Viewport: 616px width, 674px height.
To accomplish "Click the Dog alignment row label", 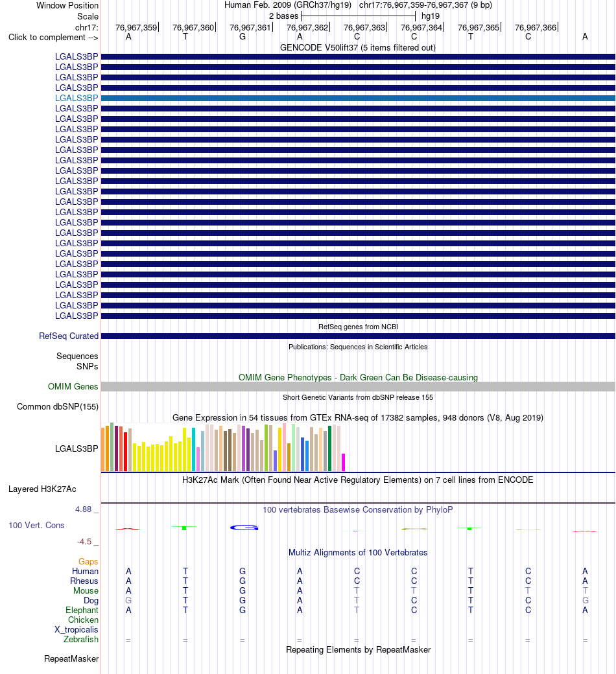I will click(91, 601).
